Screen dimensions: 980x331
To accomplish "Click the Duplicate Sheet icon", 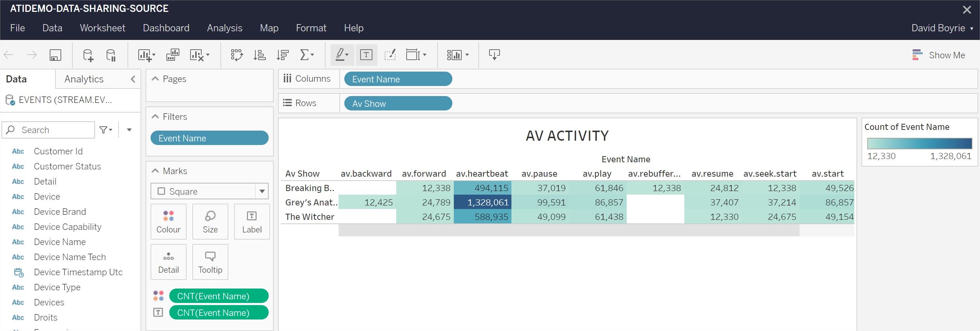I will click(x=172, y=55).
